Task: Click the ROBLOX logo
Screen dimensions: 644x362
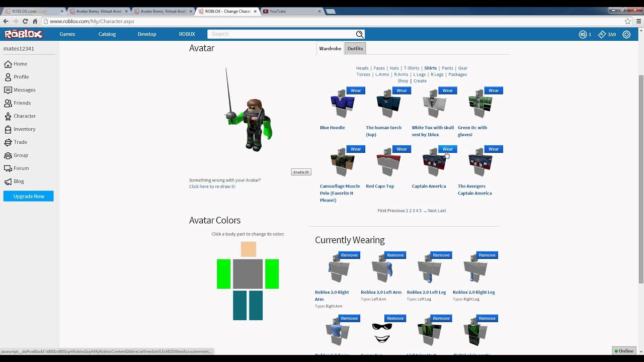Action: tap(24, 34)
